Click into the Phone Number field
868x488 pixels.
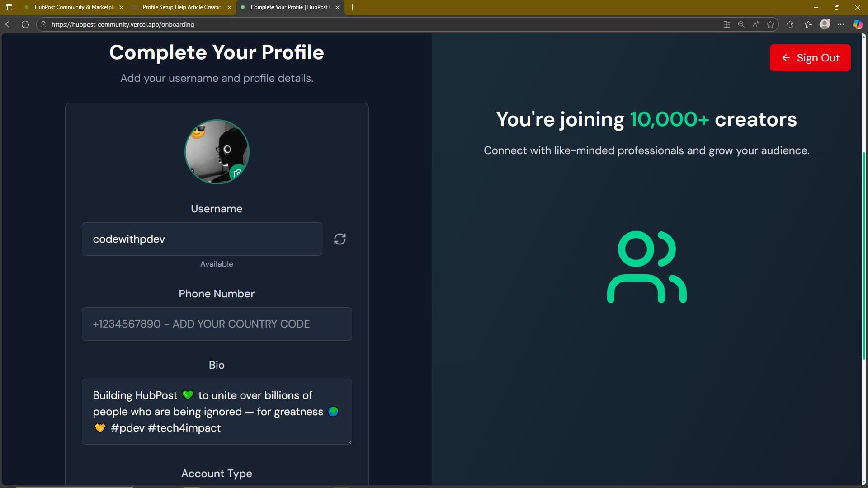coord(217,324)
